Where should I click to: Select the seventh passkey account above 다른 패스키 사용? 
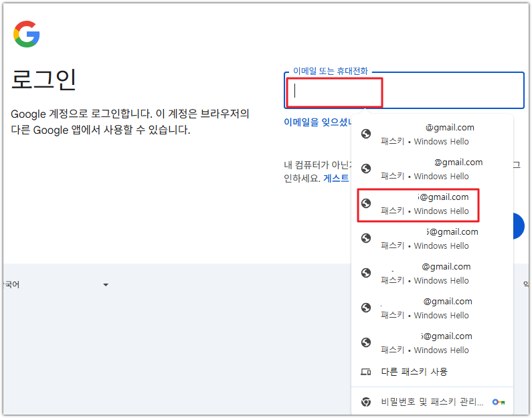432,342
